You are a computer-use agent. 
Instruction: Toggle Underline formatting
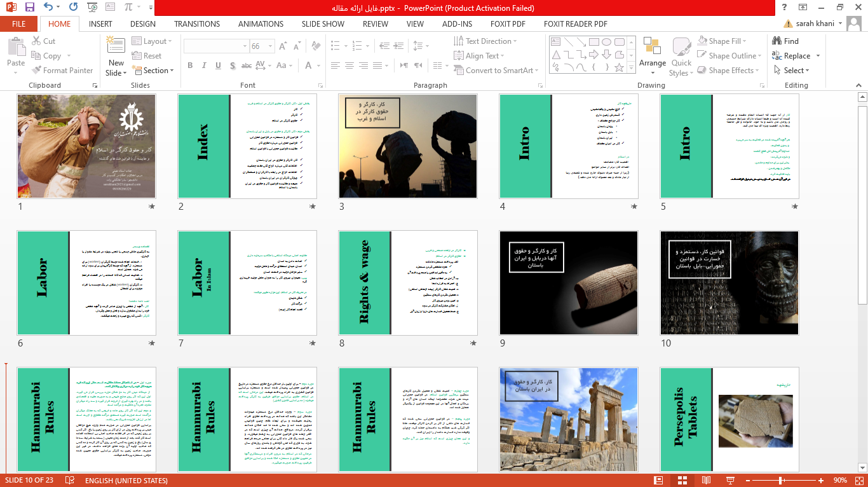[219, 65]
